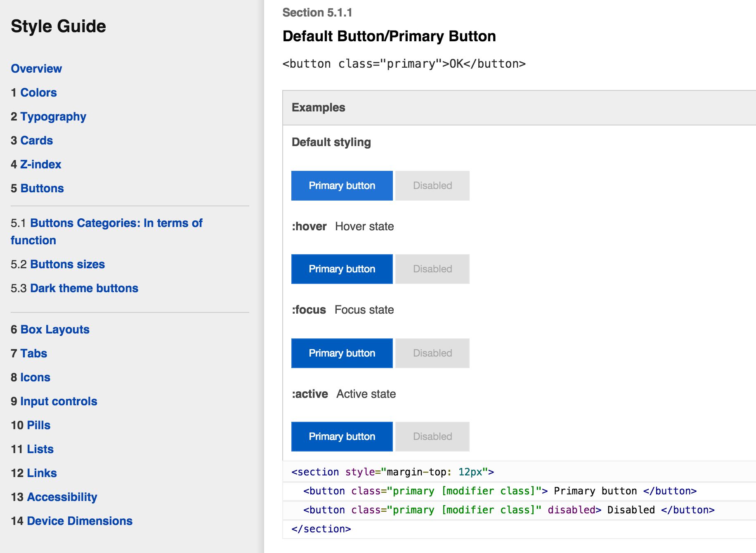Click the Primary button in the Focus state example

342,353
